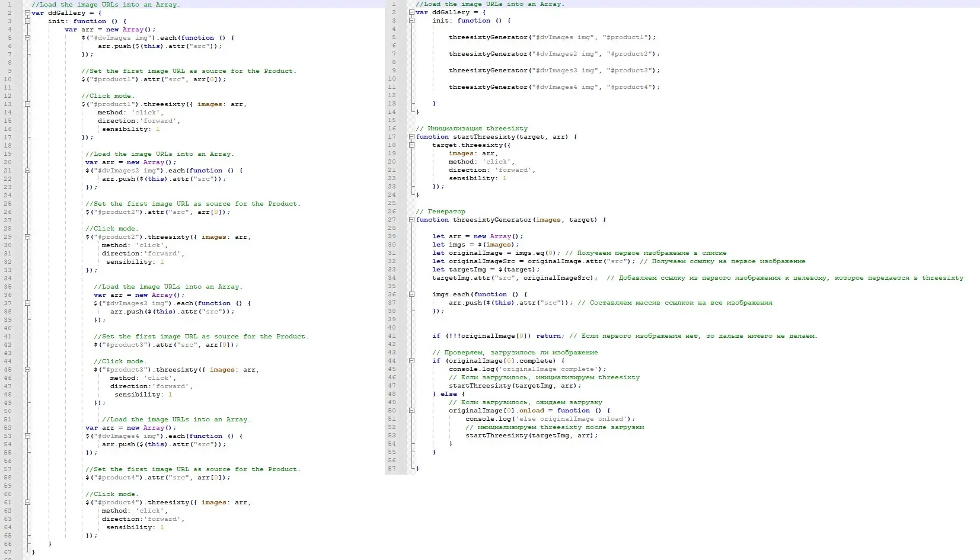Collapse the fold at "#dvImages2 img" each line
The width and height of the screenshot is (980, 560).
pyautogui.click(x=27, y=171)
